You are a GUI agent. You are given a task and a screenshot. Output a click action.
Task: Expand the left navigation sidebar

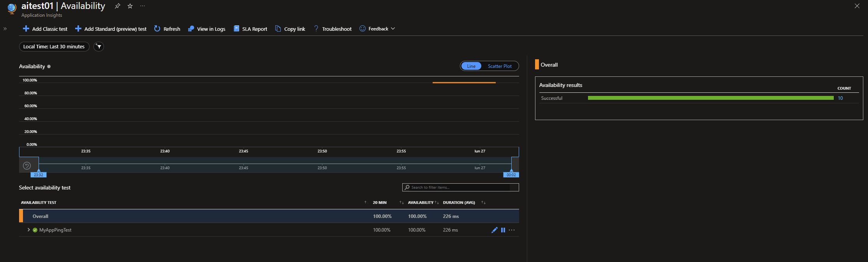point(5,29)
